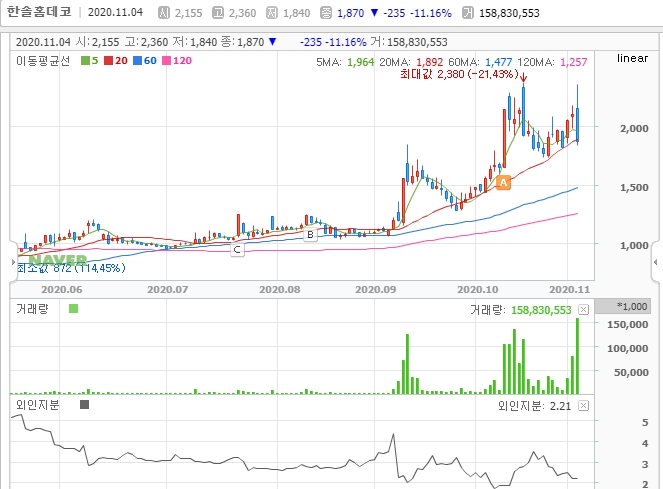Click the 2020.09 axis label
The height and width of the screenshot is (489, 663).
click(x=375, y=290)
